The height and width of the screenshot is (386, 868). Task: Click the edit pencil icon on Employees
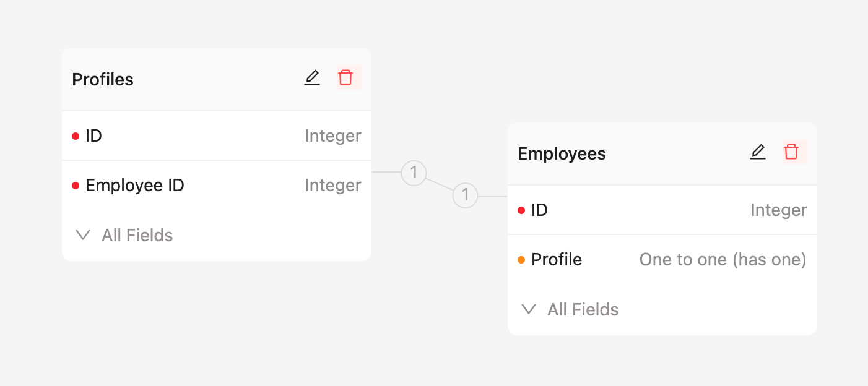pyautogui.click(x=758, y=152)
